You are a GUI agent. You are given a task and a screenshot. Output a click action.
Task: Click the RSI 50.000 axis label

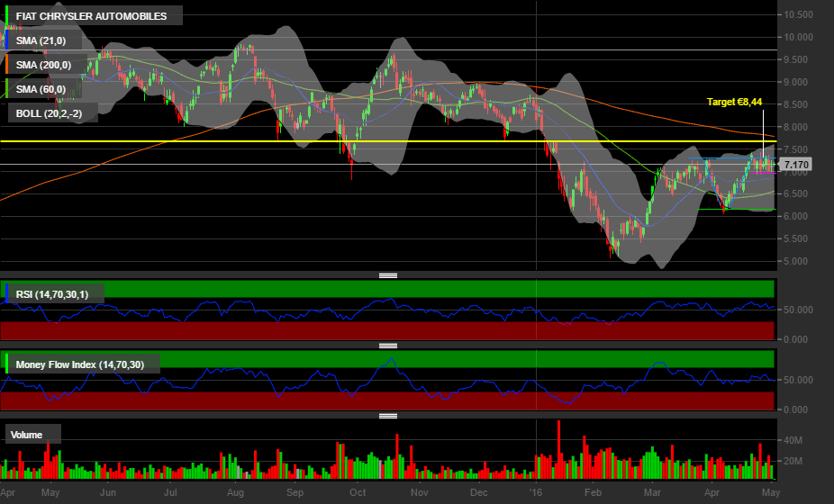798,310
